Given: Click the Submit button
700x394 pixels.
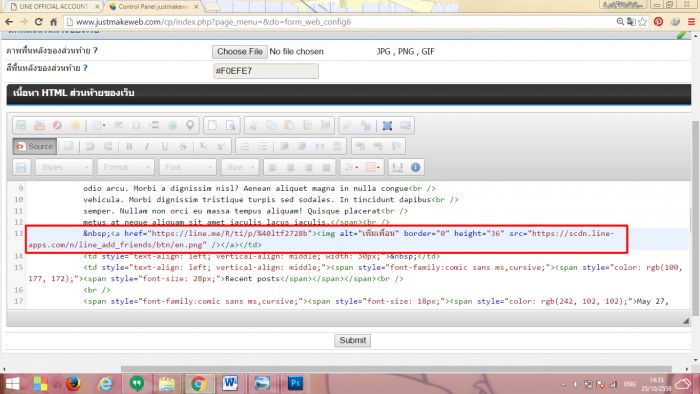Looking at the screenshot, I should click(352, 340).
